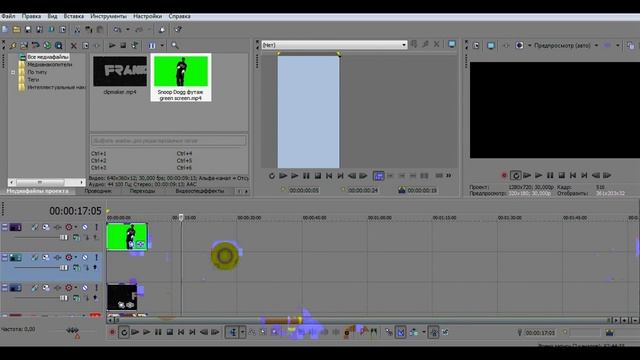Open the Справка menu
The width and height of the screenshot is (640, 360).
click(x=180, y=16)
